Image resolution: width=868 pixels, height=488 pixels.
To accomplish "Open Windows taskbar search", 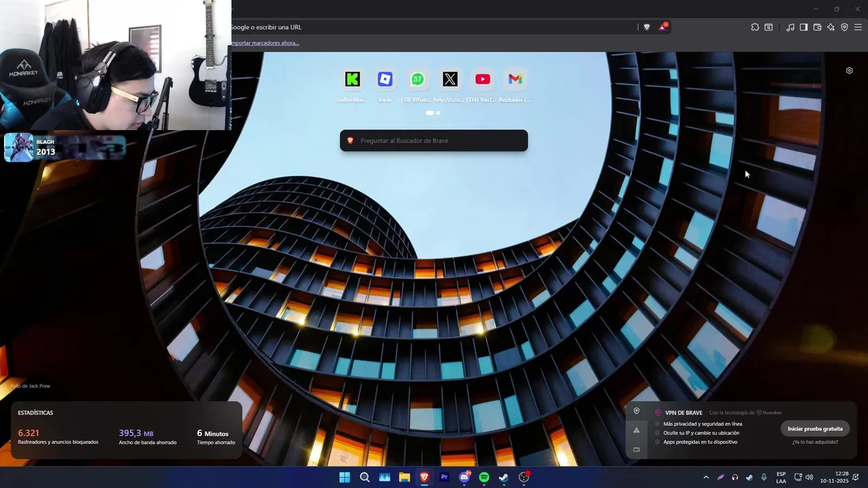I will (x=365, y=477).
